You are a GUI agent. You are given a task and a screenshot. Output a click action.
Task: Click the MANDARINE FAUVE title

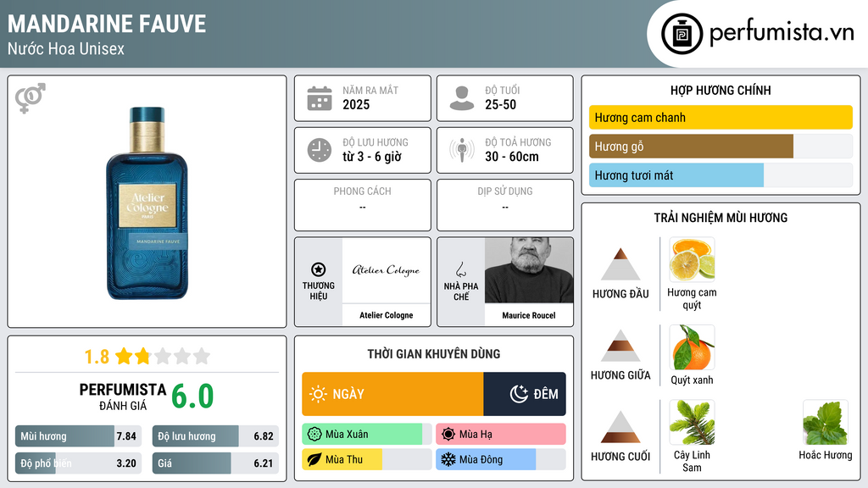point(107,24)
